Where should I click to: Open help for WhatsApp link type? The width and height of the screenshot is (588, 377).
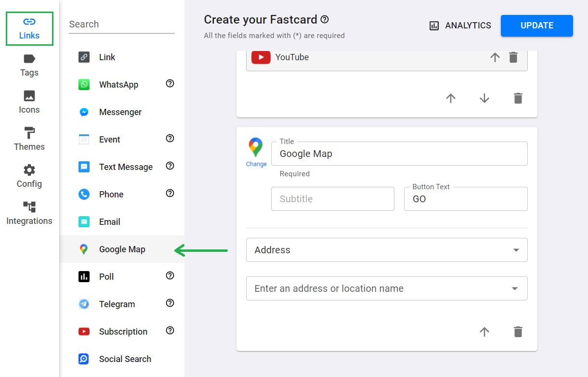pos(170,83)
